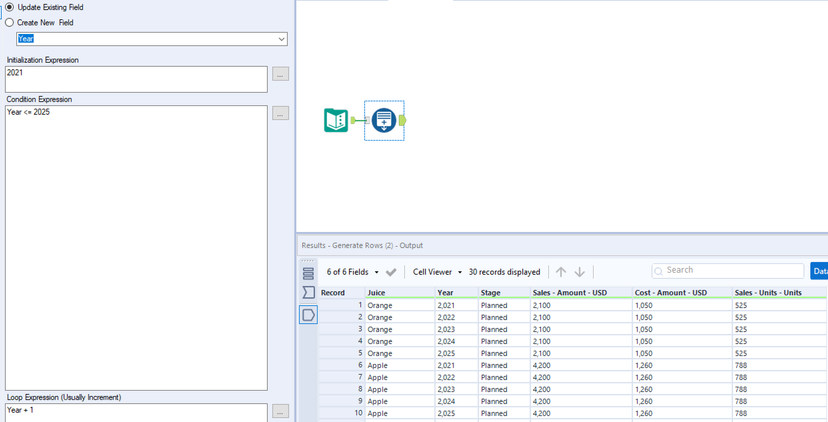Select the 1,050 cost cell in record 4
The width and height of the screenshot is (828, 422).
pyautogui.click(x=682, y=342)
